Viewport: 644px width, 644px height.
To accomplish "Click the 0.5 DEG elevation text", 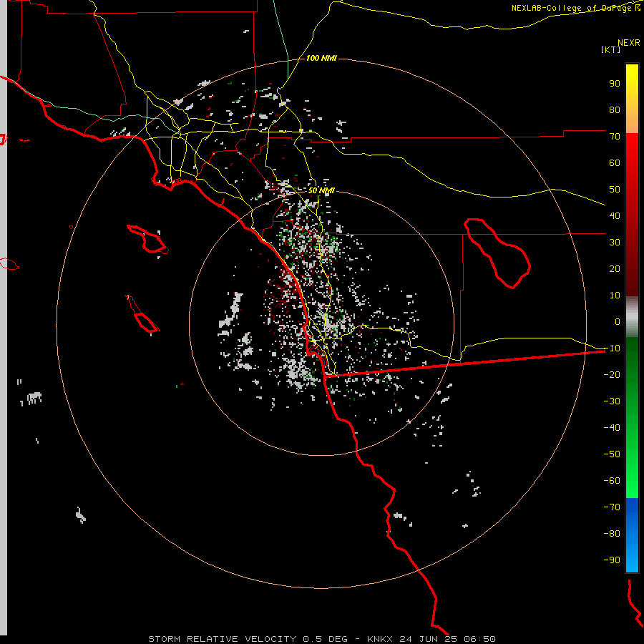I will click(326, 639).
